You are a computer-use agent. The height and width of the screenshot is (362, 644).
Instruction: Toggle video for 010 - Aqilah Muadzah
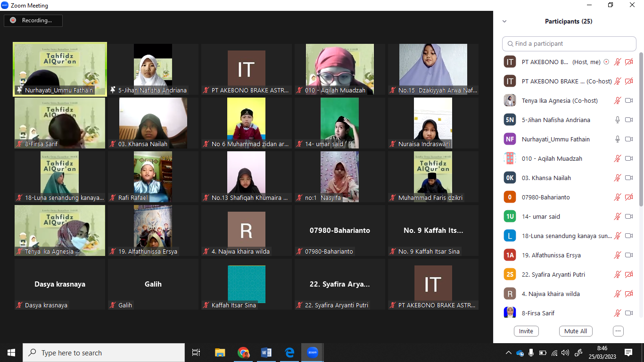[x=628, y=158]
